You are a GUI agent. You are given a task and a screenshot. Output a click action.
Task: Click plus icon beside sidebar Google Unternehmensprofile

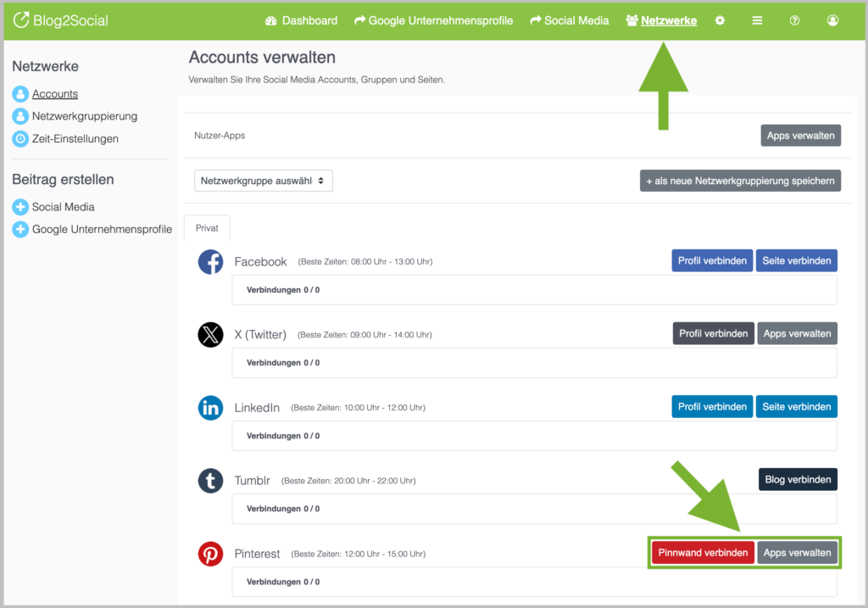click(x=20, y=229)
